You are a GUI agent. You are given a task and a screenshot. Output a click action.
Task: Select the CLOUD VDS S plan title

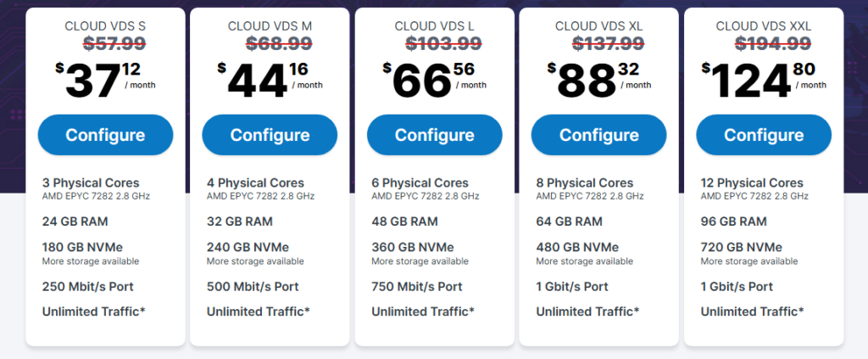105,26
